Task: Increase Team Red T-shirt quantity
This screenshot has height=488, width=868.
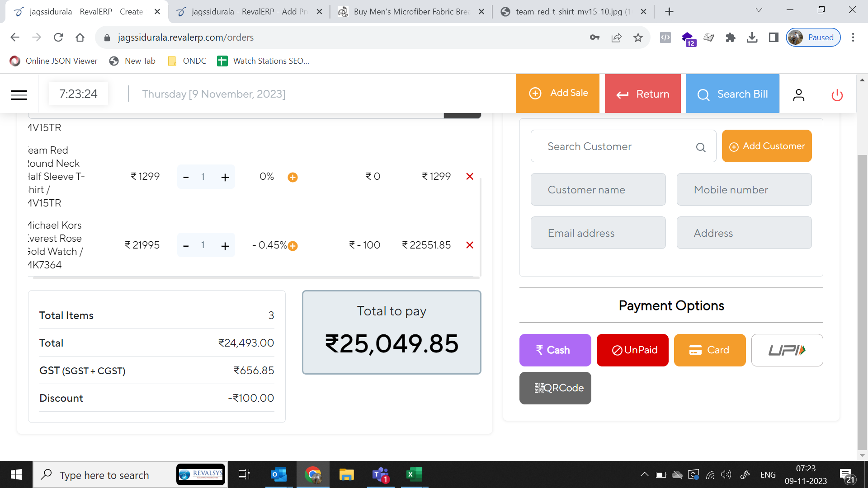Action: [225, 177]
